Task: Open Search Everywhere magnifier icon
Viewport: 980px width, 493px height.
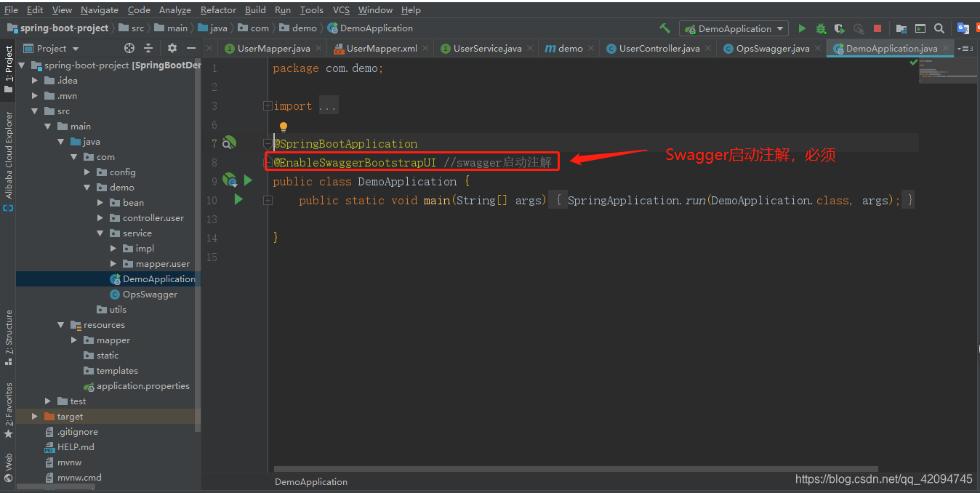Action: click(x=939, y=27)
